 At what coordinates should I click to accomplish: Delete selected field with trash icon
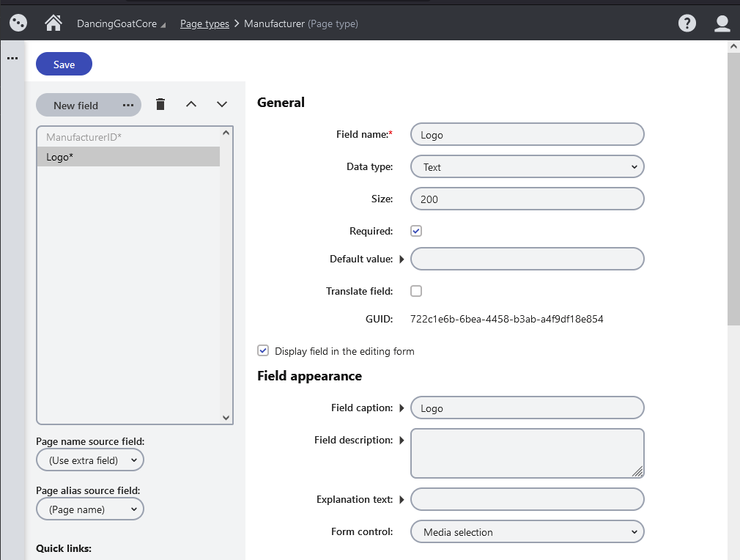[x=160, y=104]
